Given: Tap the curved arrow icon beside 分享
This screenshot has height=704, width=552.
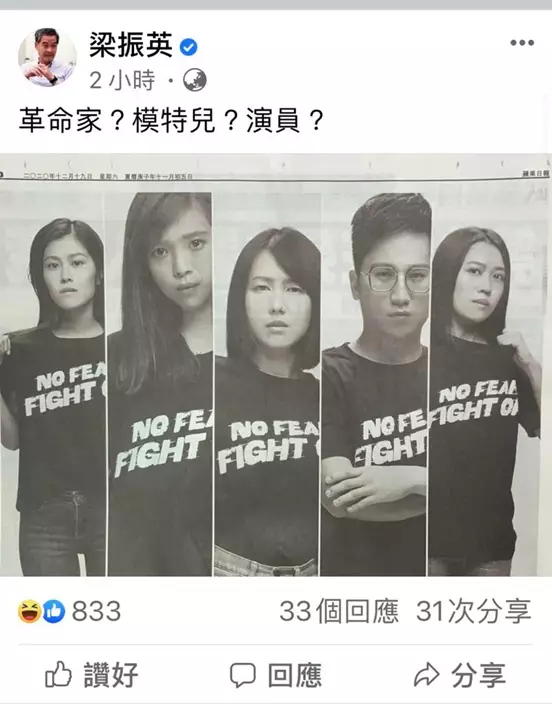Looking at the screenshot, I should 426,674.
